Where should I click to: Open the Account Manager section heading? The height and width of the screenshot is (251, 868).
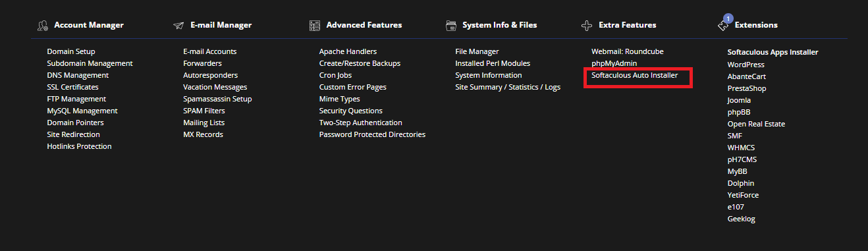point(89,25)
